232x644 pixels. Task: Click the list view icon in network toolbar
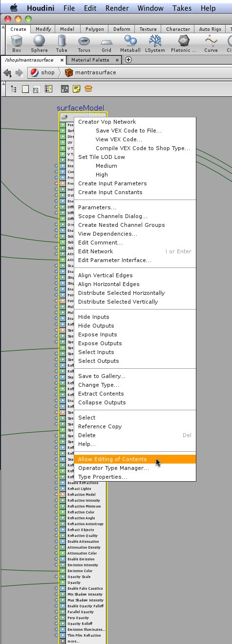pyautogui.click(x=25, y=89)
